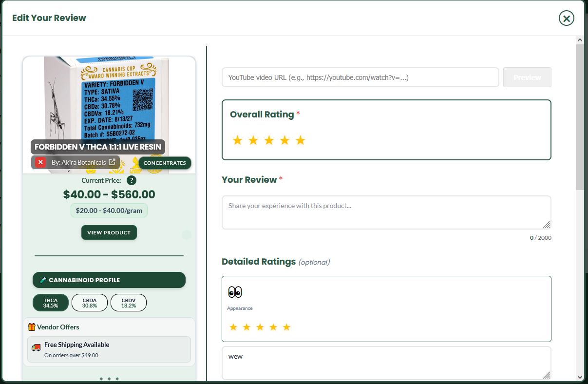Toggle the CBDV 18.2% cannabinoid pill
This screenshot has height=384, width=588.
(128, 302)
